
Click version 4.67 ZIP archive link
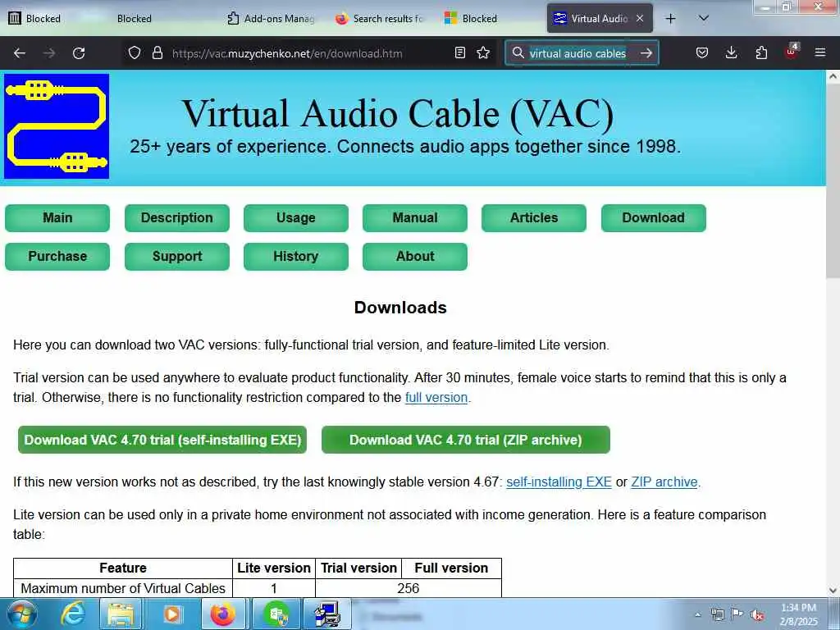point(664,482)
